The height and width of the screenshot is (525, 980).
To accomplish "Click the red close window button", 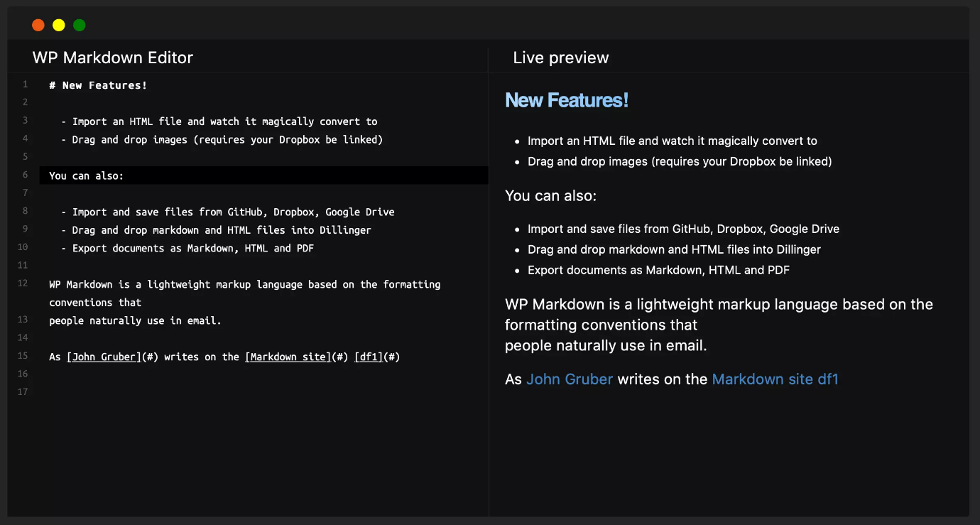I will tap(38, 26).
